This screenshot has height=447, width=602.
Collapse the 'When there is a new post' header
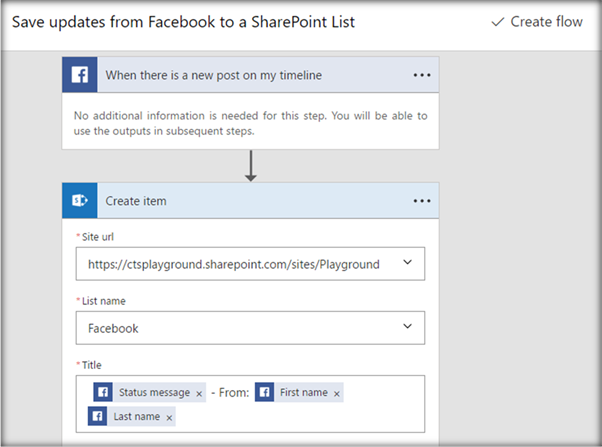click(x=250, y=75)
